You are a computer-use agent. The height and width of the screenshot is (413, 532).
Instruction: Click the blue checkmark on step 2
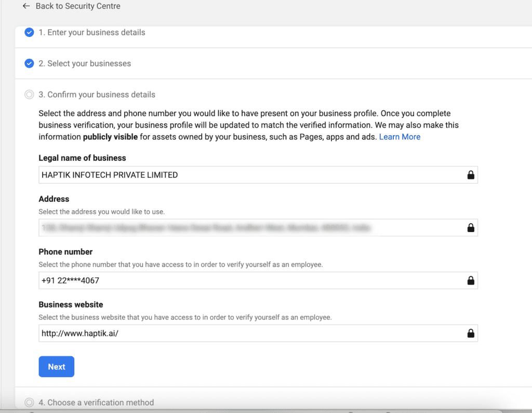coord(29,63)
